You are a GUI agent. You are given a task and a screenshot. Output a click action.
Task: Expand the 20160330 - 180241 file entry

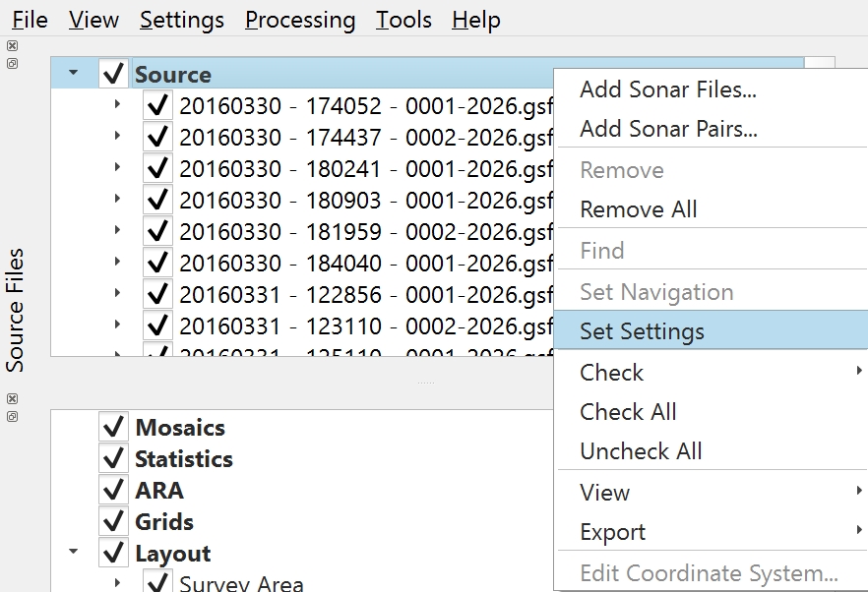pos(117,168)
